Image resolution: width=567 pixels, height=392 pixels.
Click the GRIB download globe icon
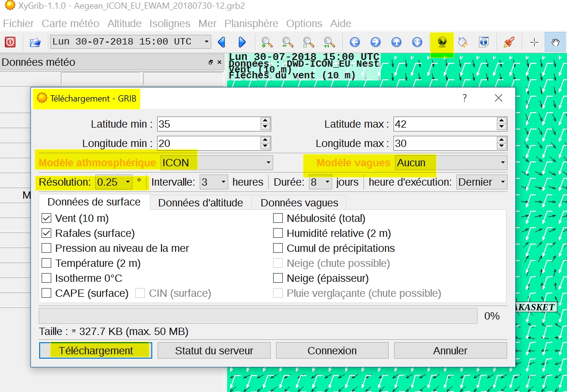(442, 42)
